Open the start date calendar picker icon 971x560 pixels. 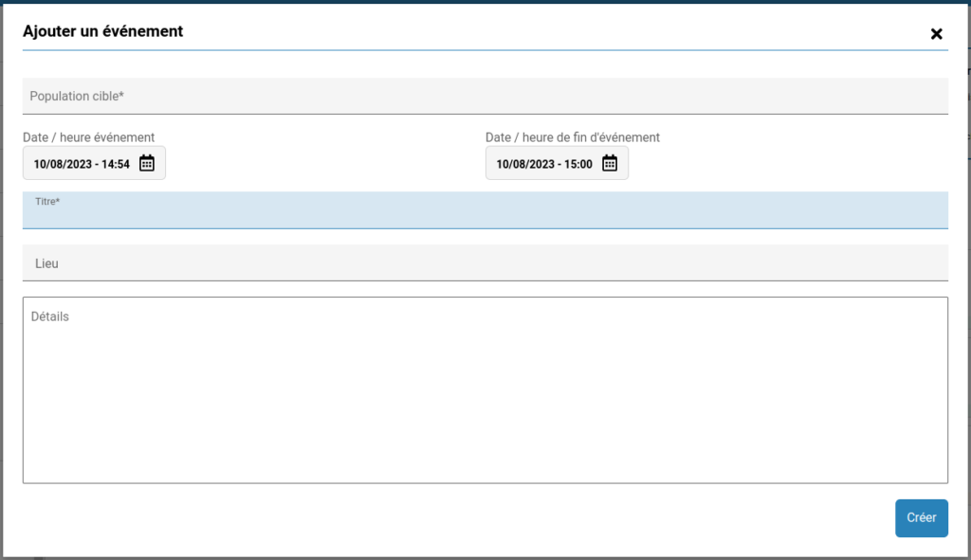coord(147,163)
